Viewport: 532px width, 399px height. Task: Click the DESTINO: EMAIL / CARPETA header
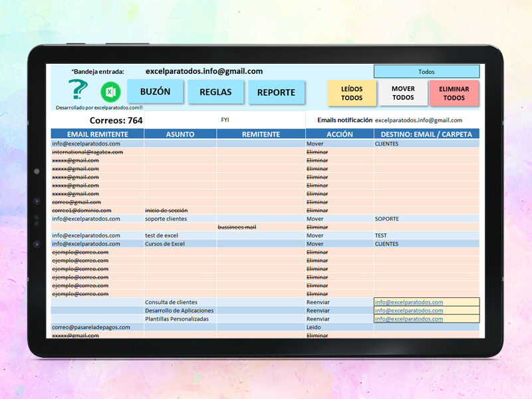click(426, 134)
